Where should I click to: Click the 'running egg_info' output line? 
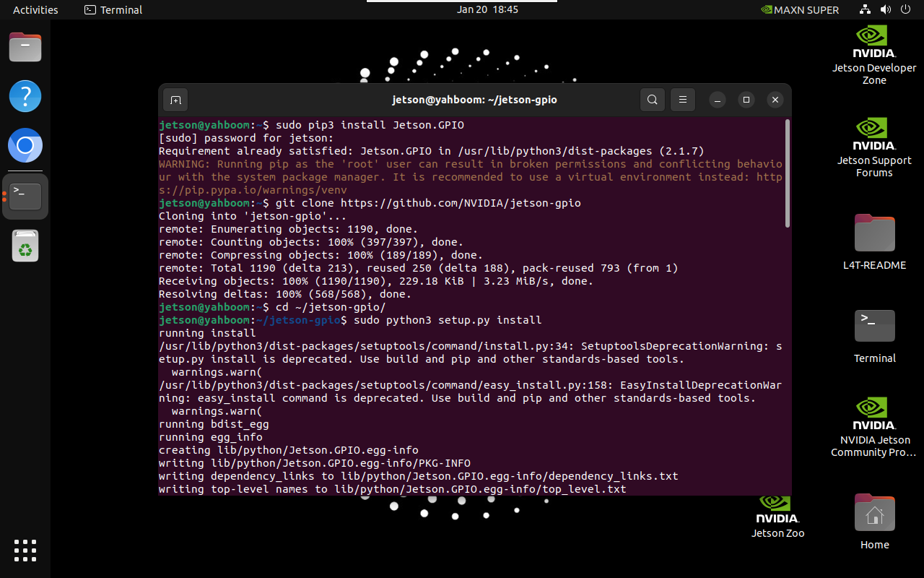[211, 437]
